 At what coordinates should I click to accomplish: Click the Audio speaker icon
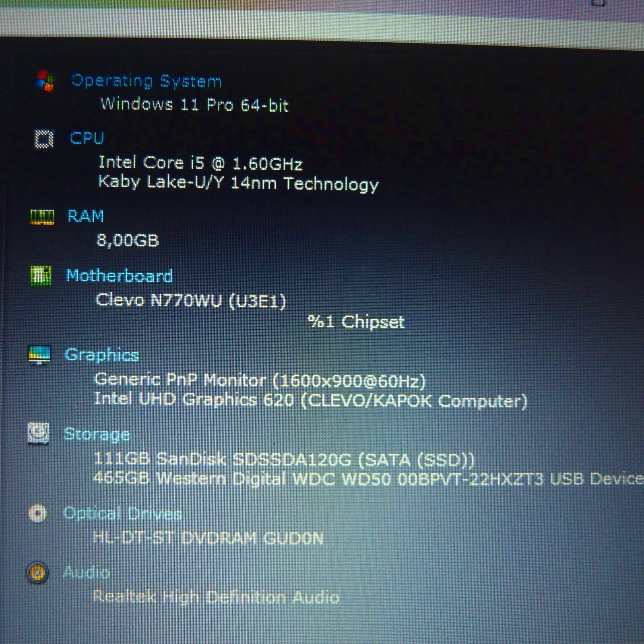tap(37, 572)
